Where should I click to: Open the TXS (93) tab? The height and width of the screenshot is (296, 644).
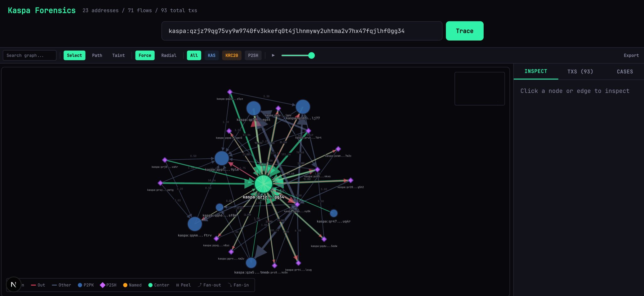[580, 72]
